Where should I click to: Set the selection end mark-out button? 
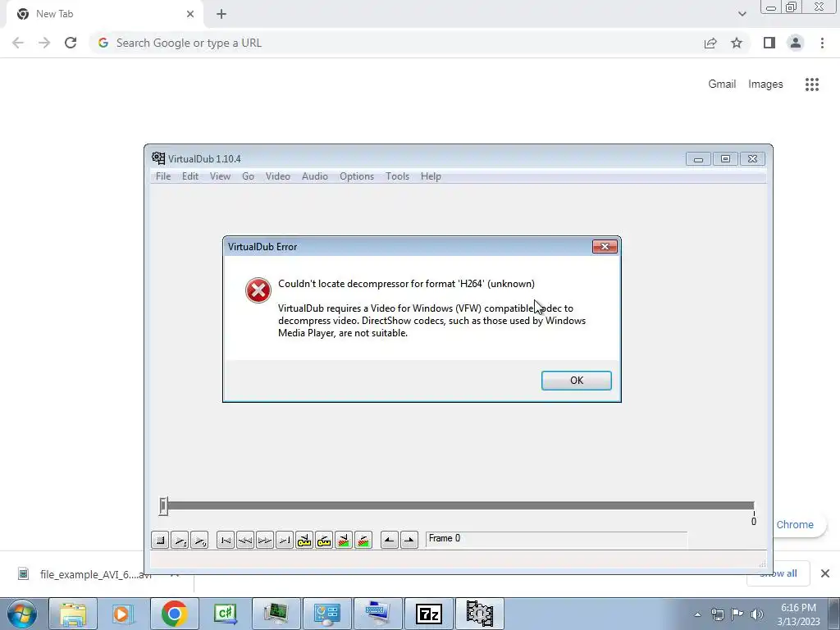point(409,540)
